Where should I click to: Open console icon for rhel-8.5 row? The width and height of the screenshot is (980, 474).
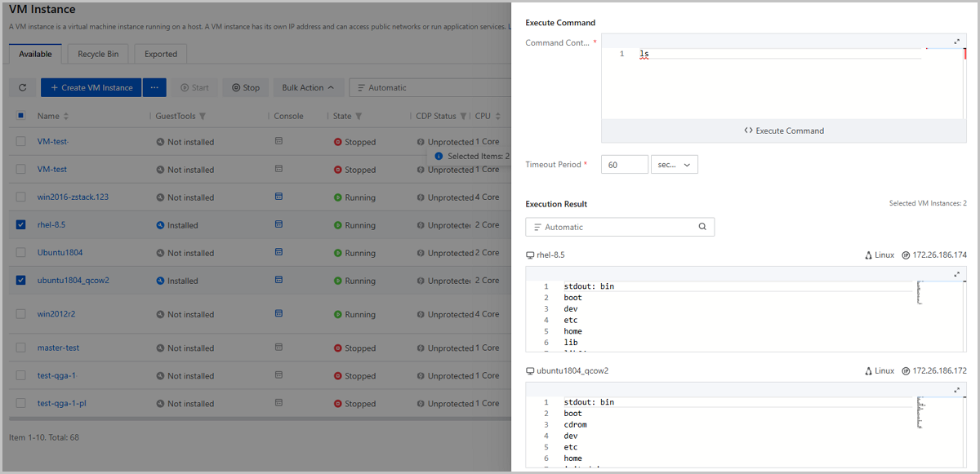coord(278,224)
